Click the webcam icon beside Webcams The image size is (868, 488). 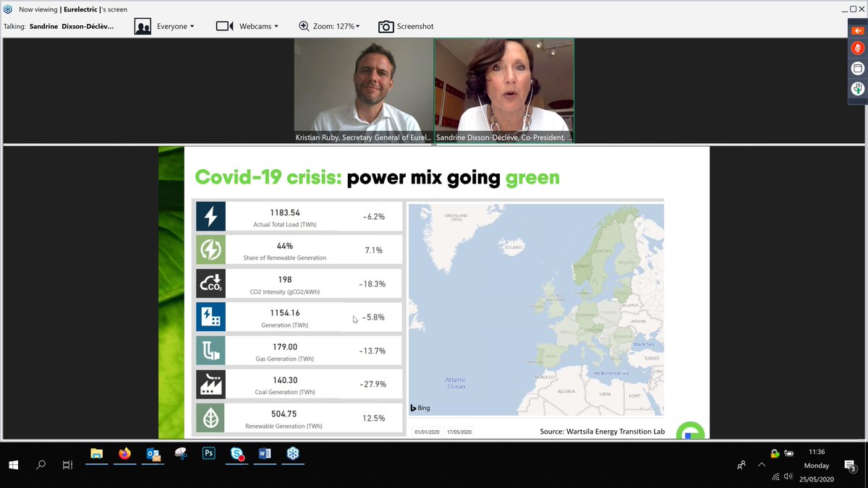(x=226, y=26)
